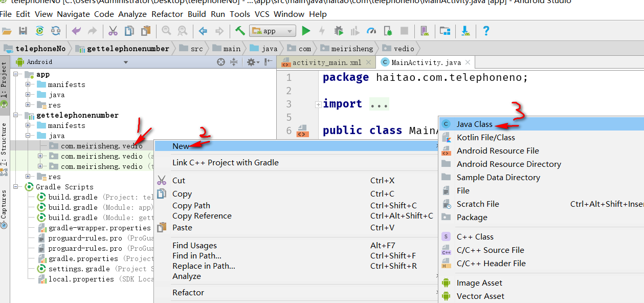
Task: Click the Stop square icon
Action: tap(404, 31)
